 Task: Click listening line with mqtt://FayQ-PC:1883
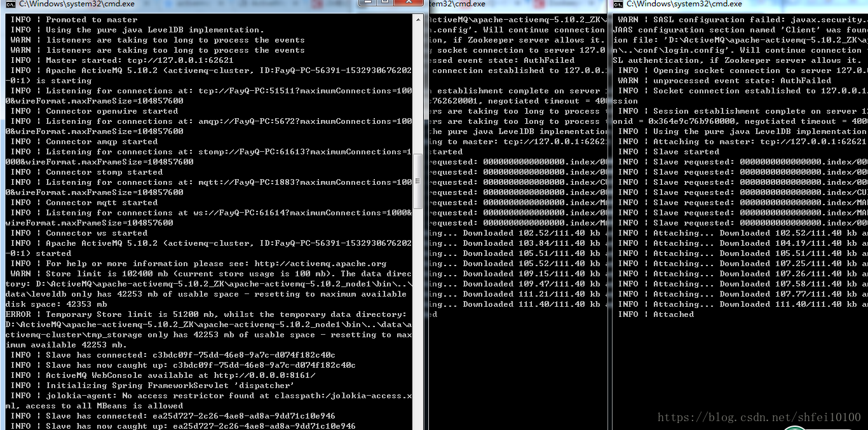click(x=208, y=187)
